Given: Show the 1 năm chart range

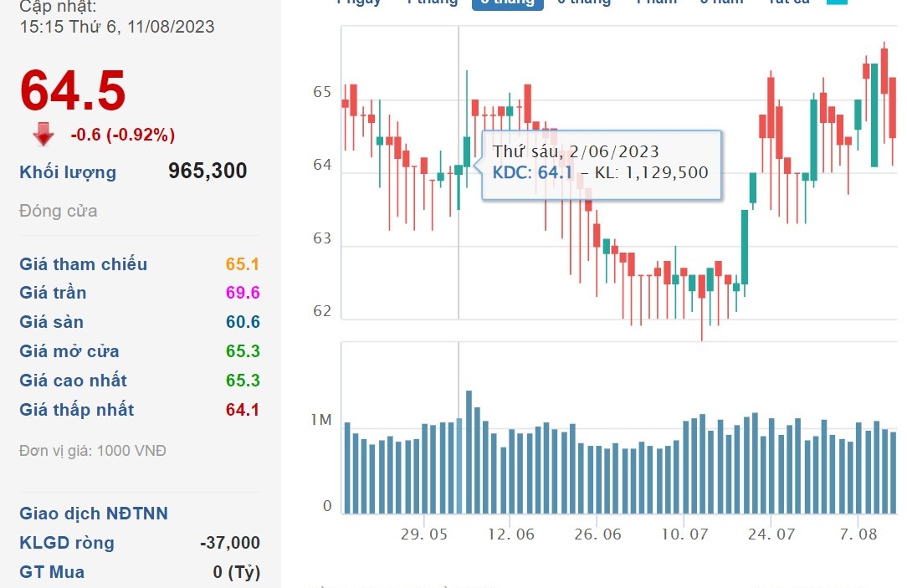Looking at the screenshot, I should [x=656, y=3].
